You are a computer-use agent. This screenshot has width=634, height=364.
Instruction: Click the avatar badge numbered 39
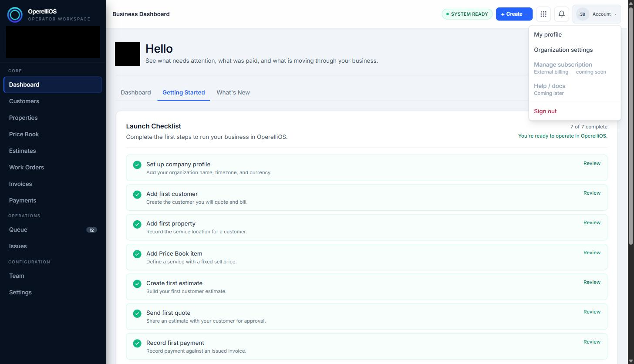click(582, 14)
